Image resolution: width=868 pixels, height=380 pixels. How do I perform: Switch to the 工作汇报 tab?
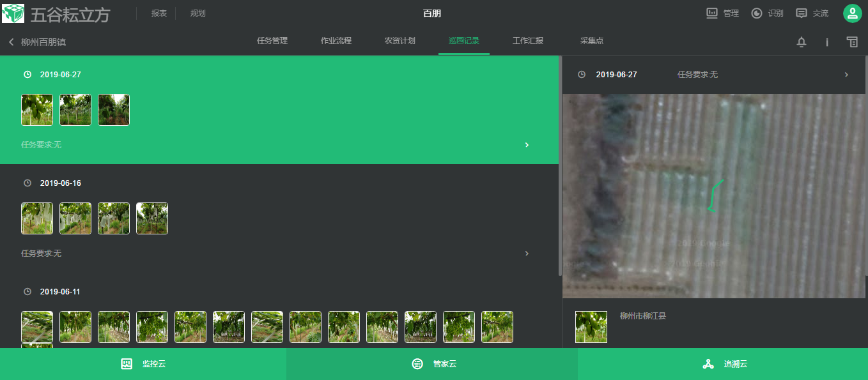[527, 40]
